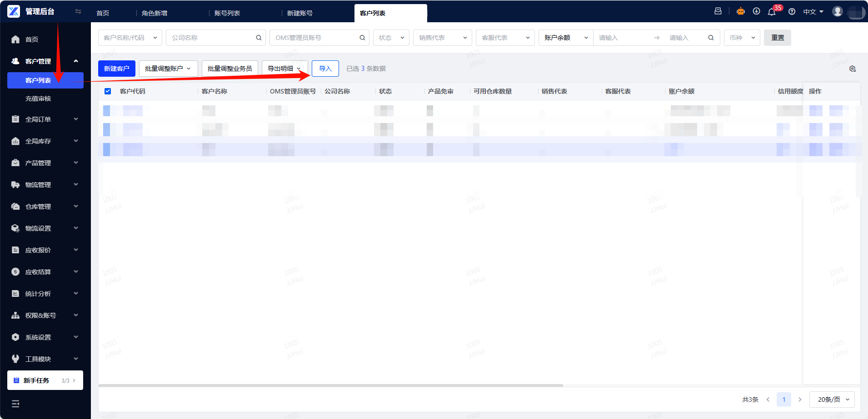The image size is (868, 419).
Task: Click the sidebar collapse icon at the bottom
Action: click(15, 404)
